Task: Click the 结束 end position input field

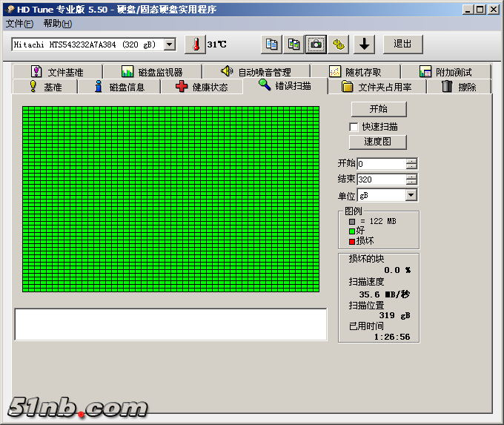Action: pyautogui.click(x=381, y=179)
